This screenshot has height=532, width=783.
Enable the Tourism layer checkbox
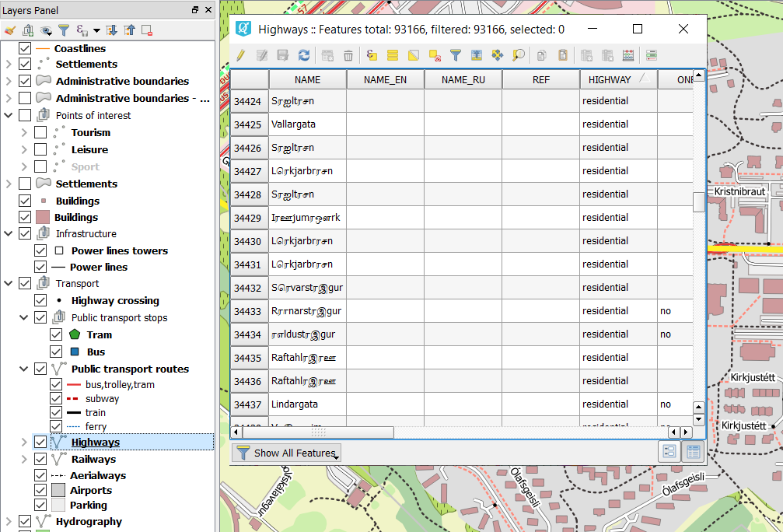(40, 132)
